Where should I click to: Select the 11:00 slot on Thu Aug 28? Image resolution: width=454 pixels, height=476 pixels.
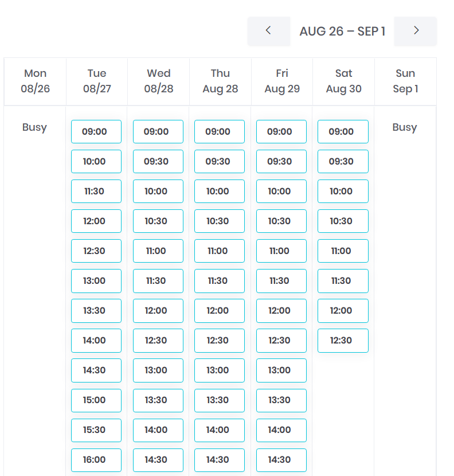point(220,251)
